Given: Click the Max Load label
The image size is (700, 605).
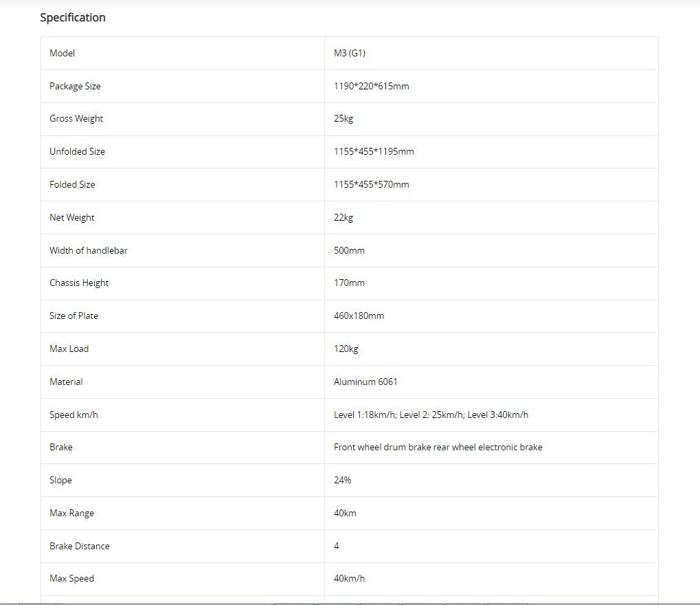Looking at the screenshot, I should 69,349.
